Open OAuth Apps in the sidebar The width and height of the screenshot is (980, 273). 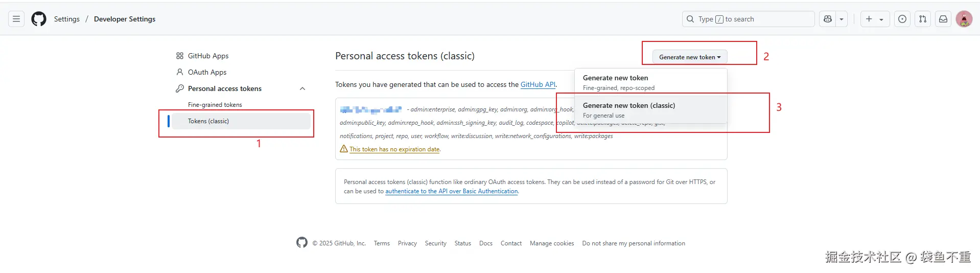207,72
